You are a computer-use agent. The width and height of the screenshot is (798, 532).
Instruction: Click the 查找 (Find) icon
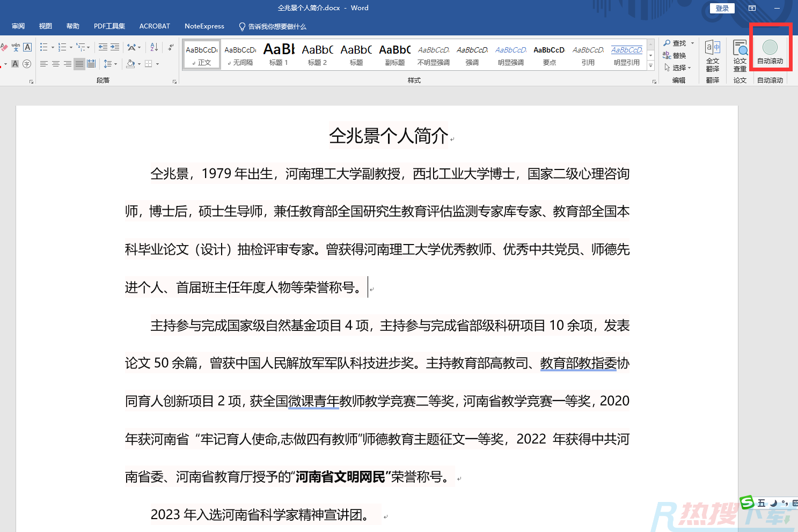coord(666,42)
